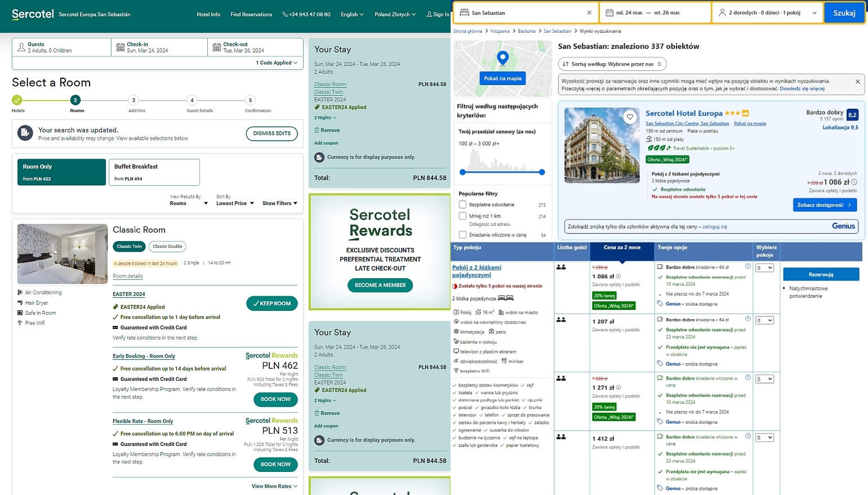The height and width of the screenshot is (495, 868).
Task: Click the calendar icon in the Booking date field
Action: pyautogui.click(x=609, y=12)
